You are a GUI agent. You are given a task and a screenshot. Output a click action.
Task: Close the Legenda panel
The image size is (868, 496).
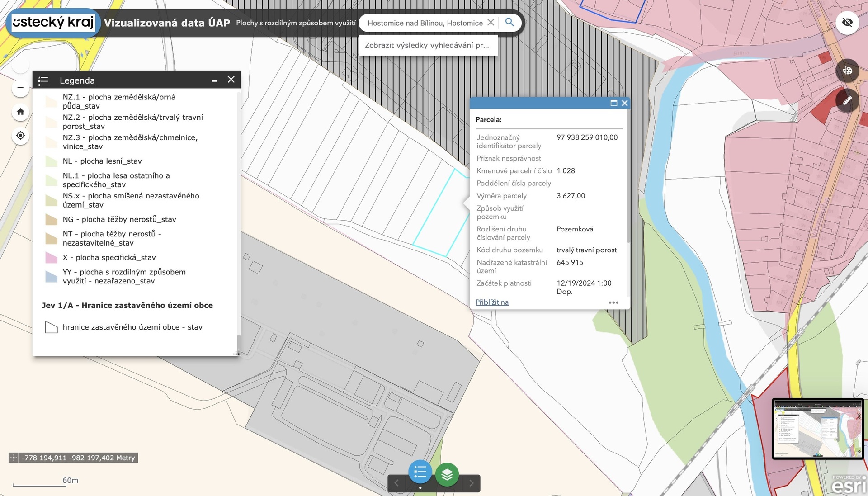tap(231, 80)
